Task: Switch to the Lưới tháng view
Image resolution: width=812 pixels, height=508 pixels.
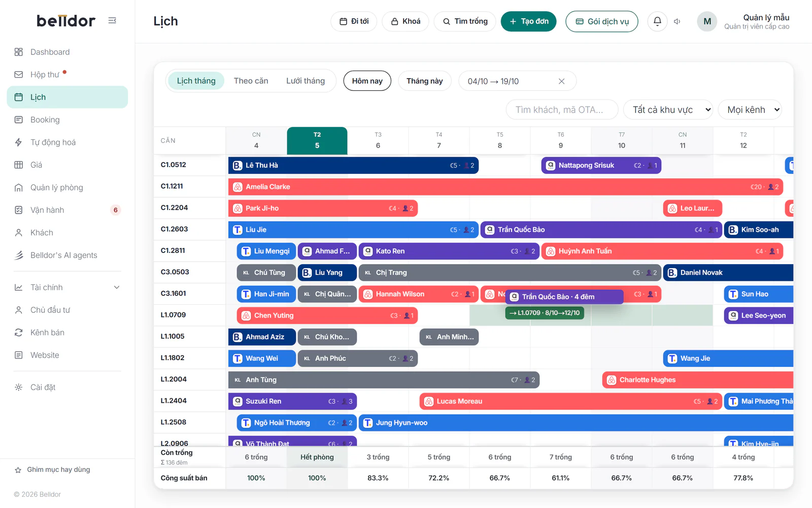Action: 306,81
